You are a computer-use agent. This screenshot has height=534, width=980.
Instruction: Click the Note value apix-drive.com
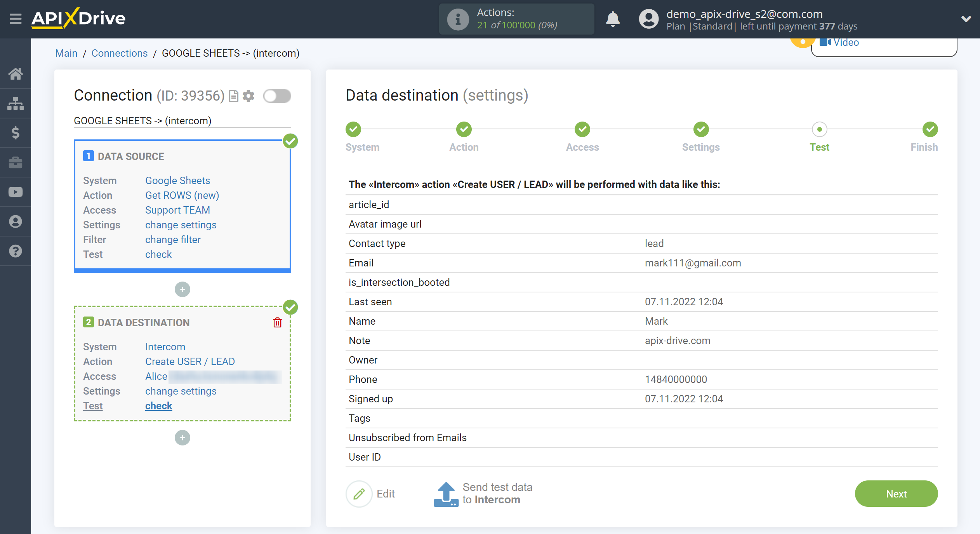point(678,341)
